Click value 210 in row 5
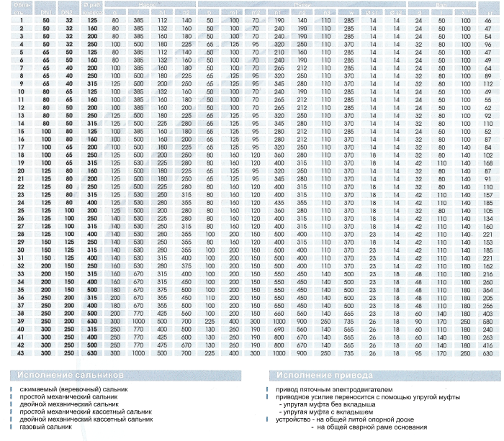 click(279, 52)
